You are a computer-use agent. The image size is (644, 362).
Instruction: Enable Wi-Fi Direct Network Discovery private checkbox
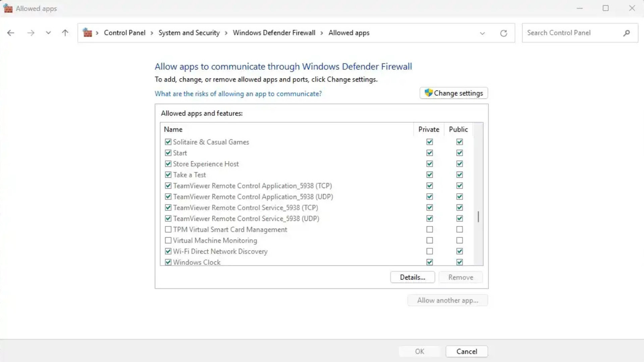point(429,251)
